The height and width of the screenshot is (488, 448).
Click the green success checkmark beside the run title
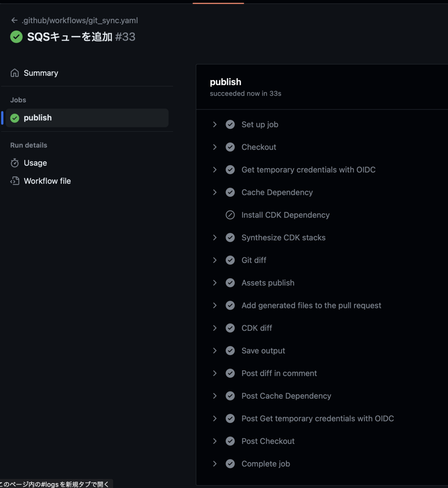(16, 37)
